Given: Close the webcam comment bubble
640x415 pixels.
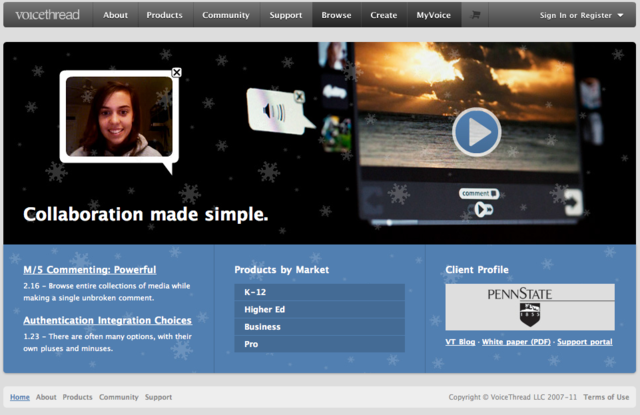Looking at the screenshot, I should pyautogui.click(x=176, y=72).
